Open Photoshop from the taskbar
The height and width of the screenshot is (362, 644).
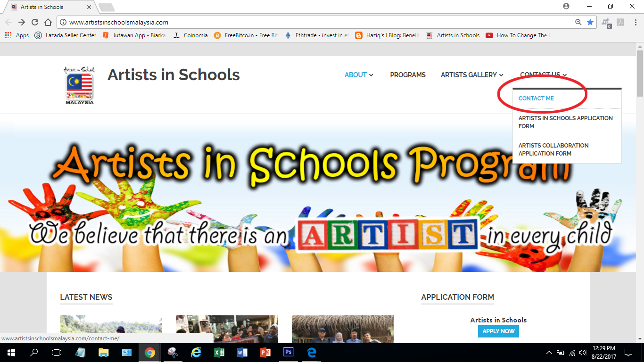click(x=288, y=353)
